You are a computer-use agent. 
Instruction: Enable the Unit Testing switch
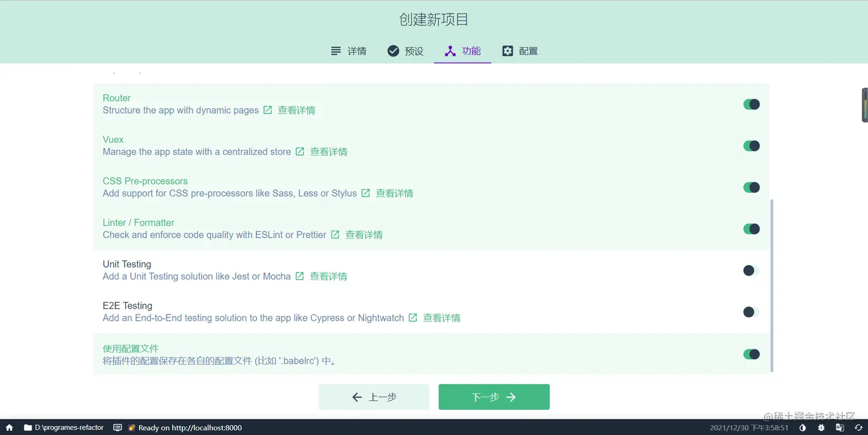click(751, 270)
